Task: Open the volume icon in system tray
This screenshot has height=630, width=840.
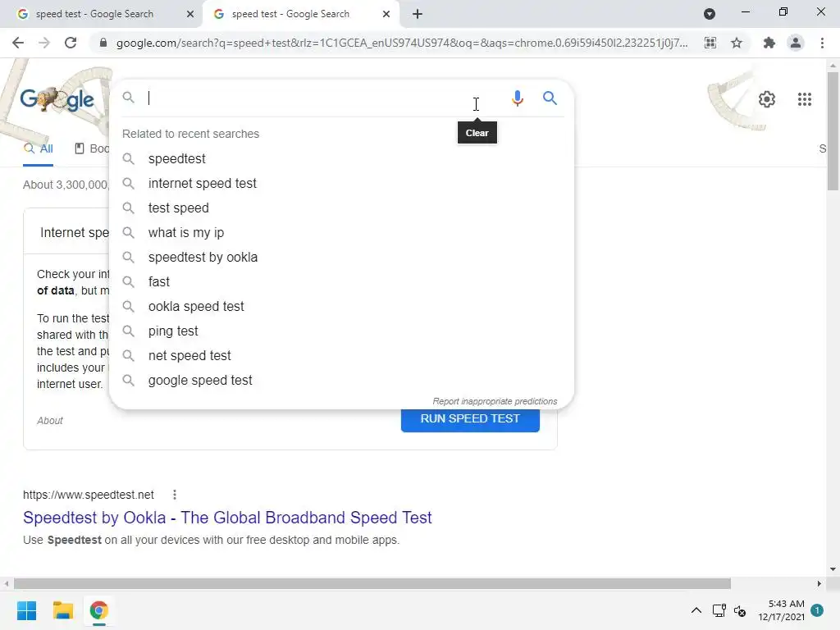Action: [740, 610]
